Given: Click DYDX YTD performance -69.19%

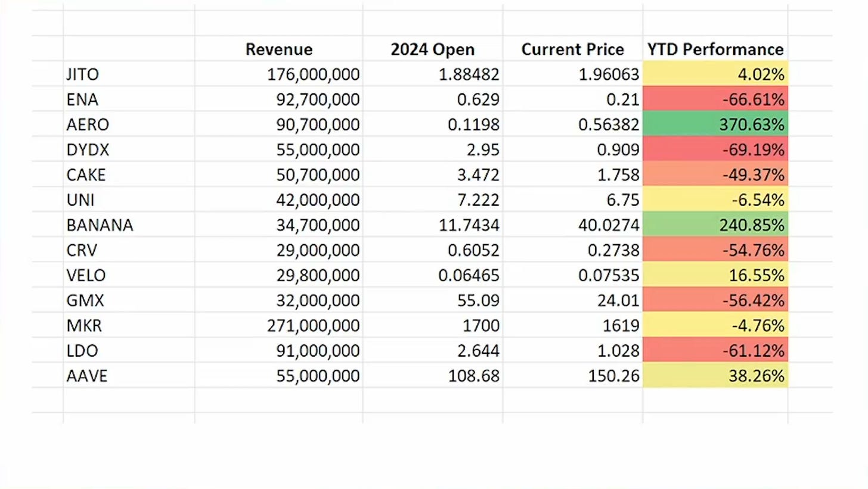Looking at the screenshot, I should pos(715,149).
